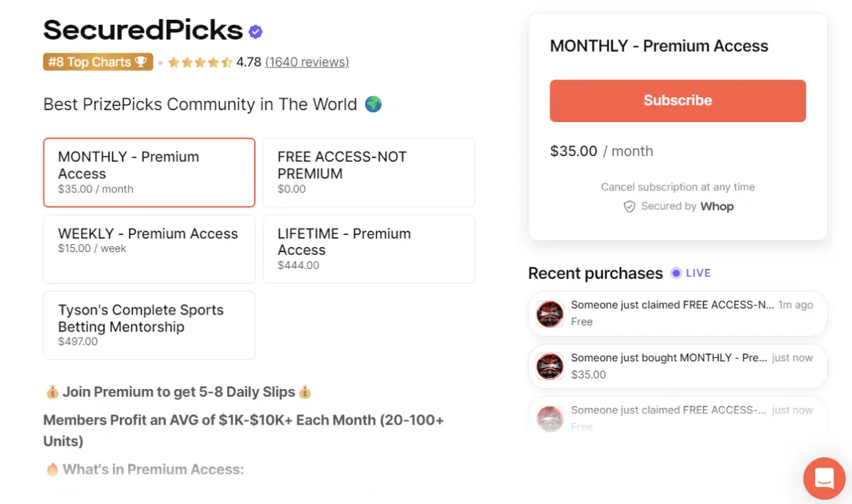Click the avatar on the first recent purchase
The height and width of the screenshot is (504, 852).
tap(550, 313)
